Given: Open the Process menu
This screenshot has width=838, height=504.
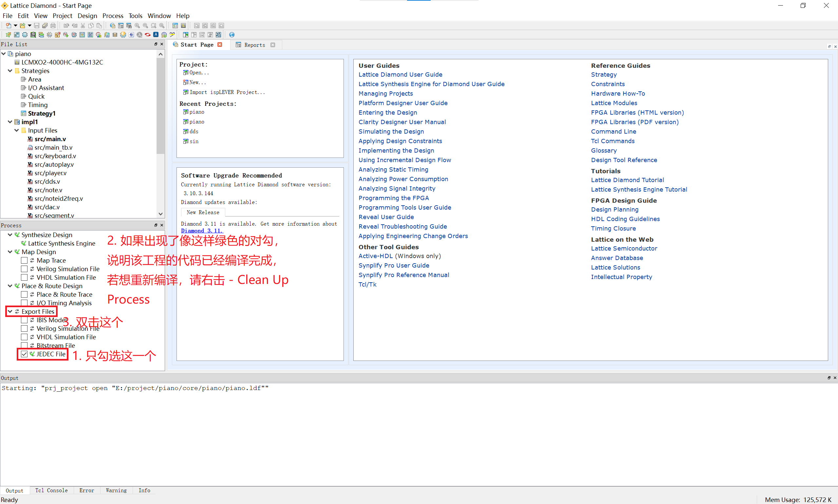Looking at the screenshot, I should click(x=113, y=16).
